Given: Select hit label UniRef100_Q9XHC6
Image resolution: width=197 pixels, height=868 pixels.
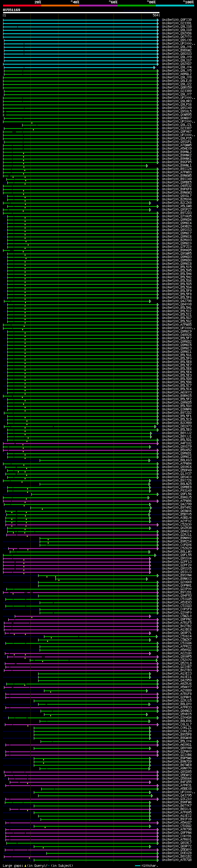Looking at the screenshot, I should pos(177,467).
